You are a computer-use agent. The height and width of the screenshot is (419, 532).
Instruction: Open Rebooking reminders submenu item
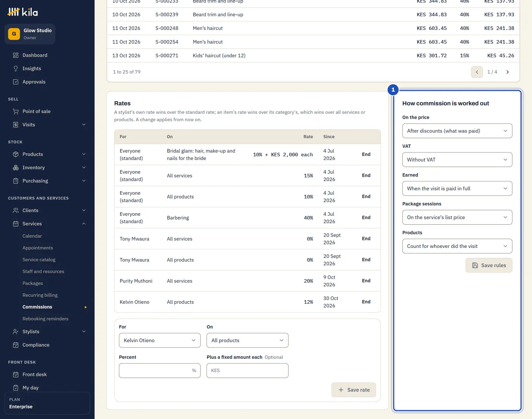pyautogui.click(x=45, y=318)
